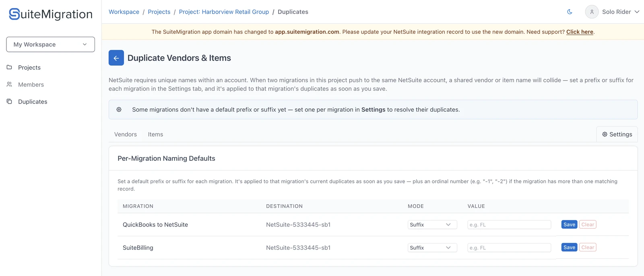The height and width of the screenshot is (276, 644).
Task: Click bold app.suitemigration.com in banner
Action: pos(307,32)
